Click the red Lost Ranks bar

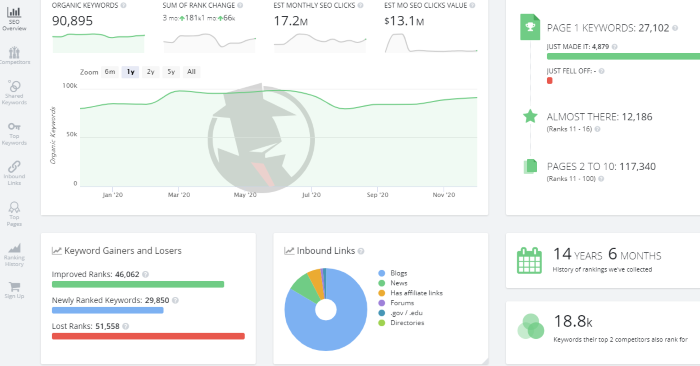[148, 336]
